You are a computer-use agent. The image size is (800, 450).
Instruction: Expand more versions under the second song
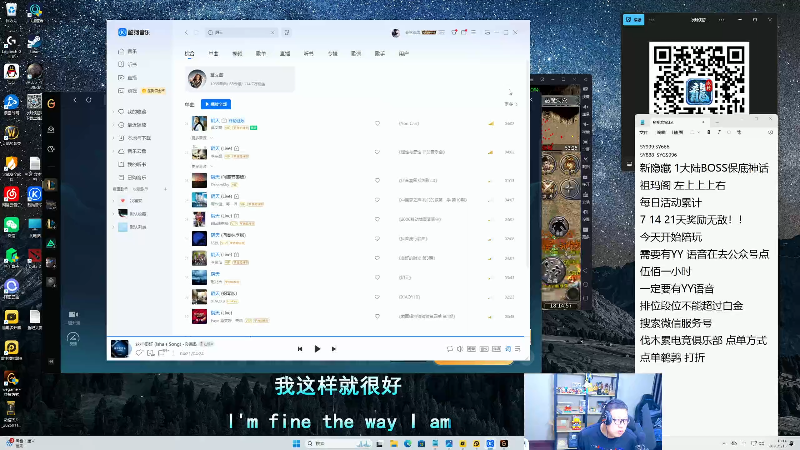(x=202, y=166)
